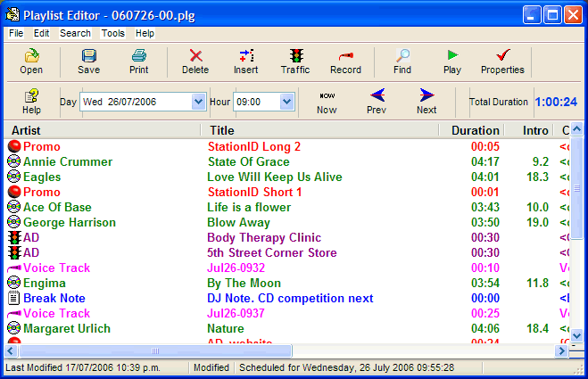Click the Open folder icon

[31, 55]
